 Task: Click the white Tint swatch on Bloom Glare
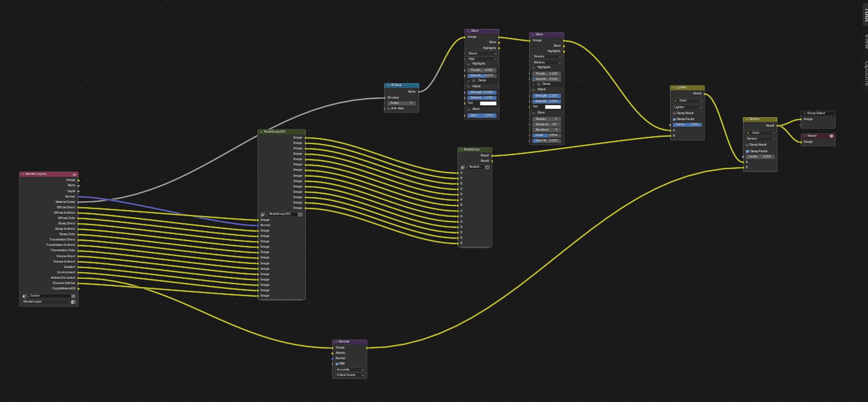(488, 103)
